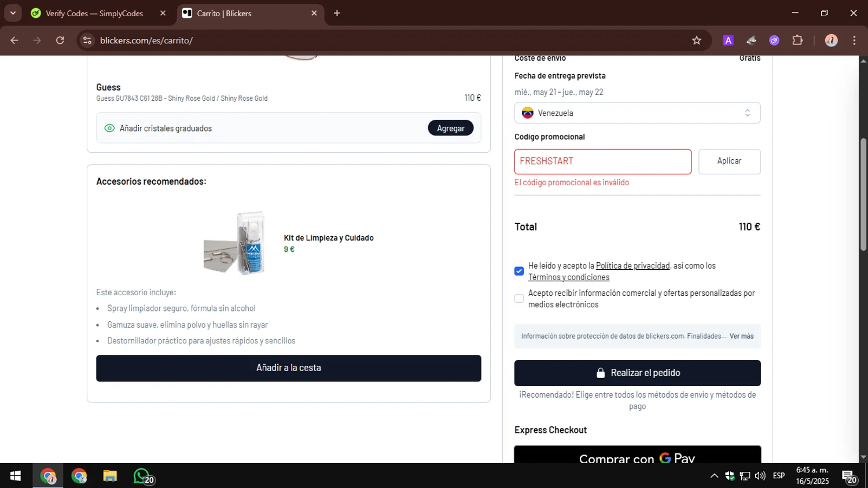Open the Términos y condiciones link
This screenshot has height=488, width=868.
[x=569, y=277]
